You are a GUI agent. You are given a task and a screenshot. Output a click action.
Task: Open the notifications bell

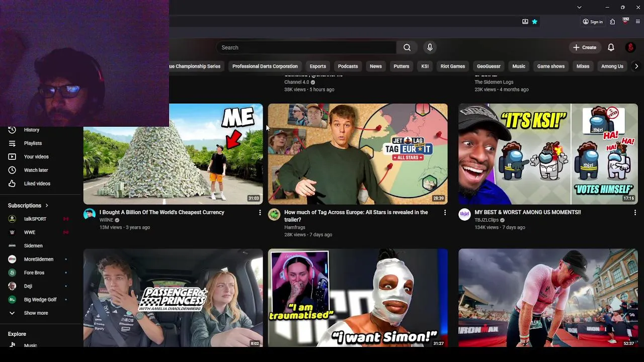[x=611, y=47]
